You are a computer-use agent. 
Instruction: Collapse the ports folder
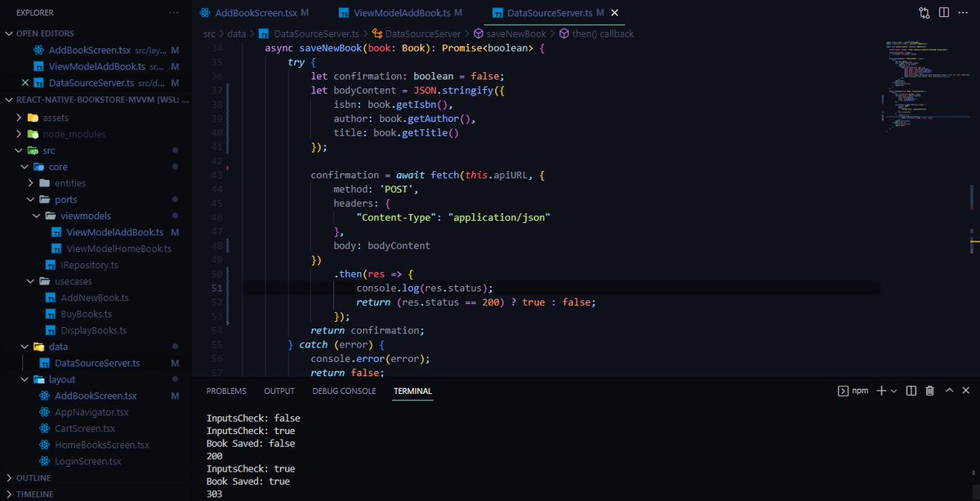65,199
